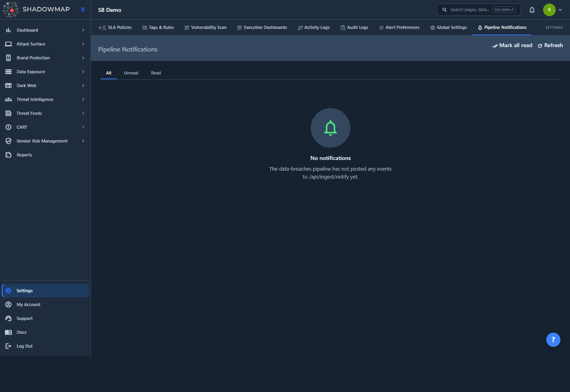Click the Pipeline Notifications page heading
This screenshot has height=392, width=570.
click(x=128, y=49)
